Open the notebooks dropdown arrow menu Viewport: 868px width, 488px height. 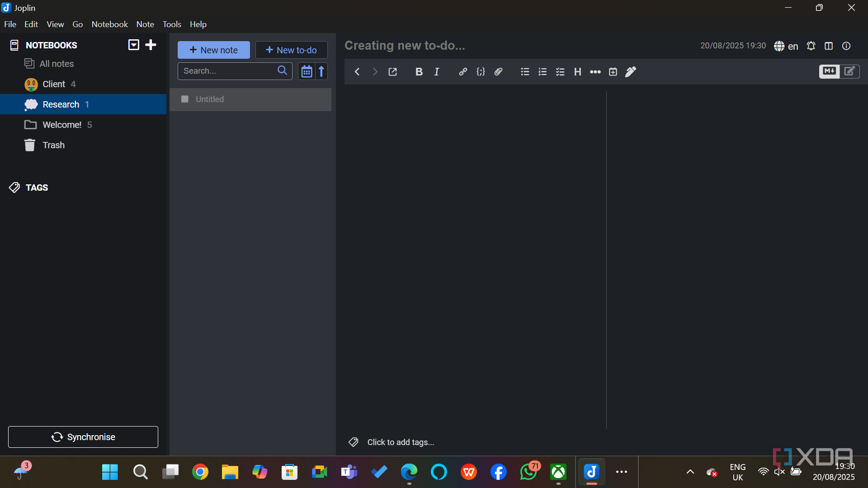click(133, 45)
